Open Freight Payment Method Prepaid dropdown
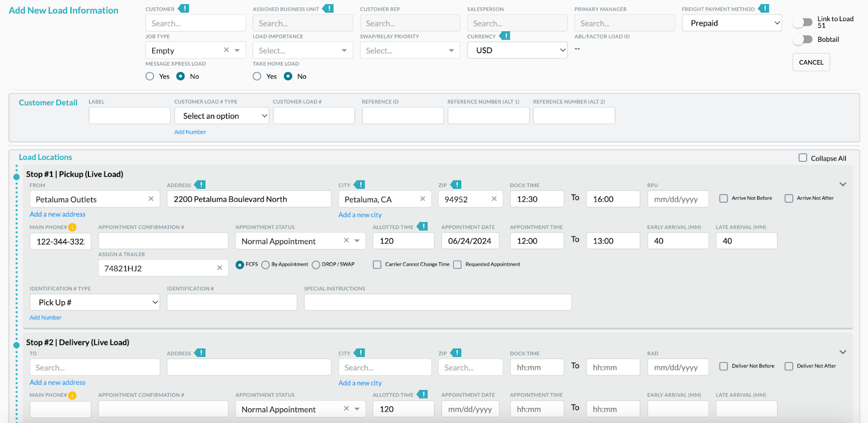 [732, 23]
